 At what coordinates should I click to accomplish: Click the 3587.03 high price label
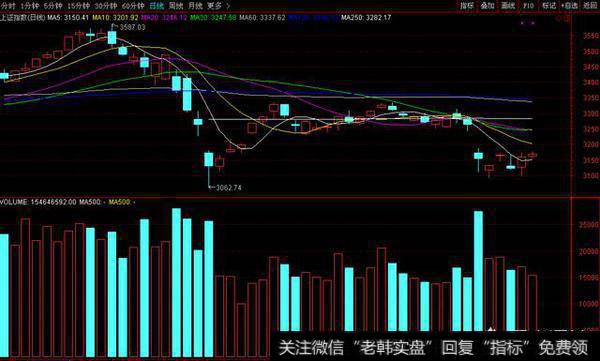132,27
